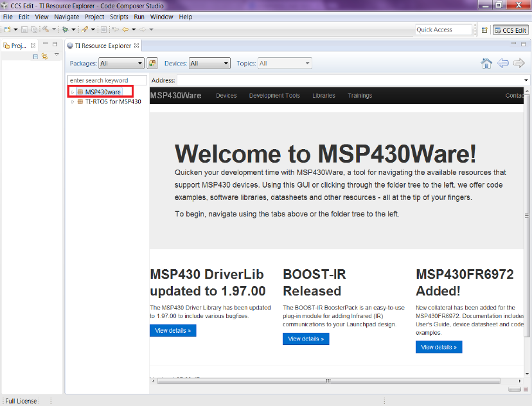Image resolution: width=532 pixels, height=406 pixels.
Task: Click the flashlight Search toolbar icon
Action: click(x=85, y=30)
